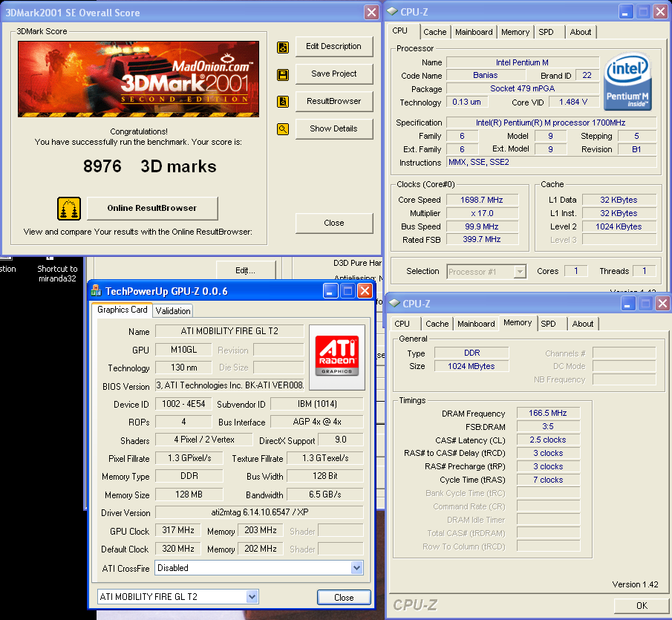Viewport: 672px width, 620px height.
Task: Click the Intel Pentium M inside logo
Action: click(628, 82)
